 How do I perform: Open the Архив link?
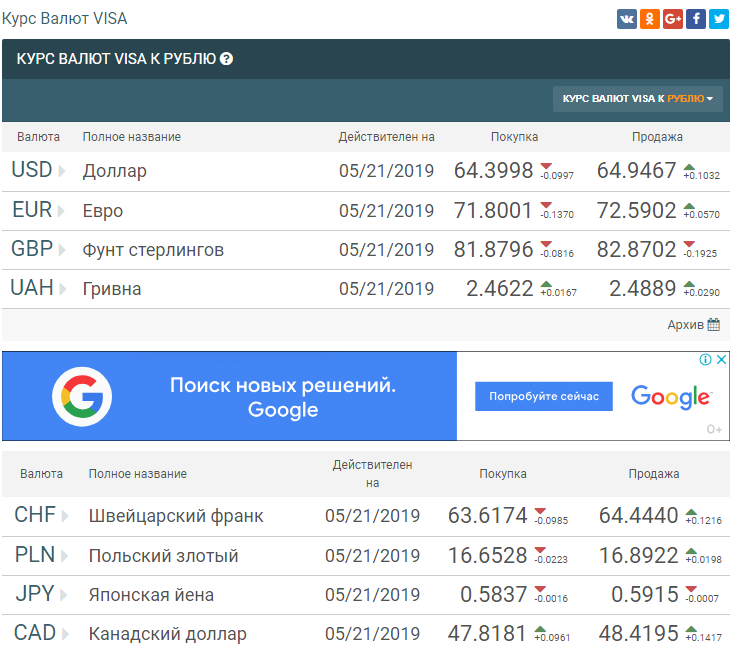coord(685,325)
